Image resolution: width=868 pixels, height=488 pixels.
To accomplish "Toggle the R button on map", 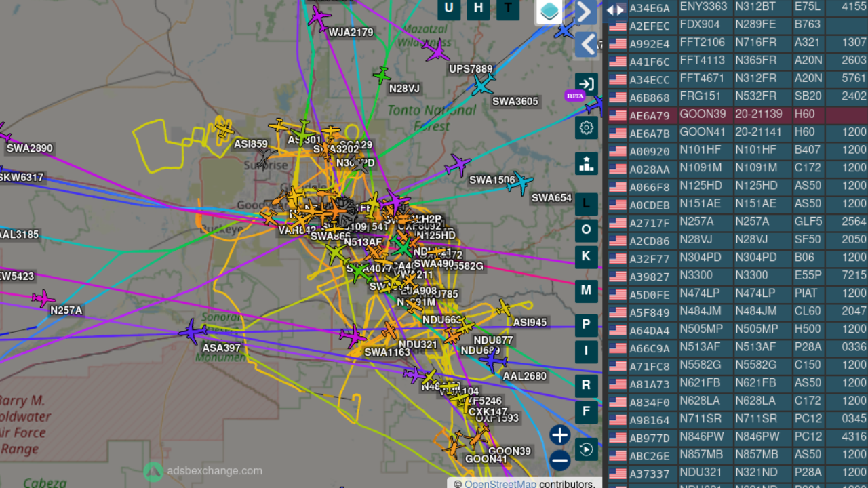I will 587,386.
